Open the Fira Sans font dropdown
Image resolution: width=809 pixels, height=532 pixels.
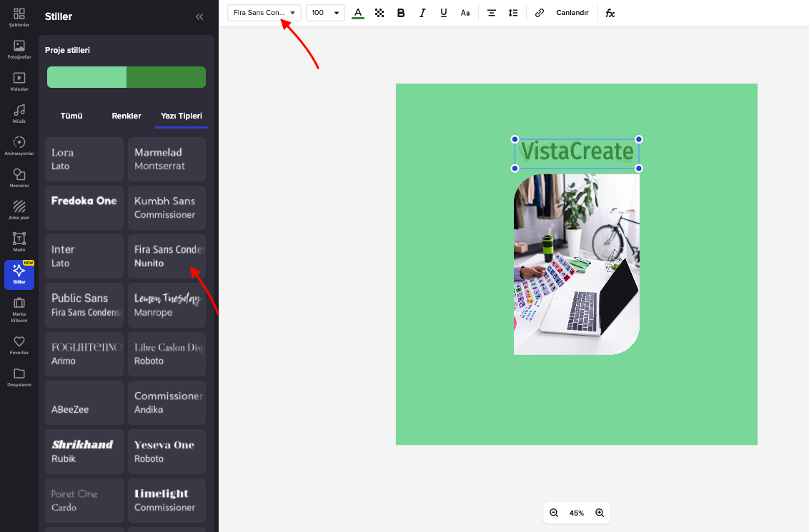click(x=264, y=13)
